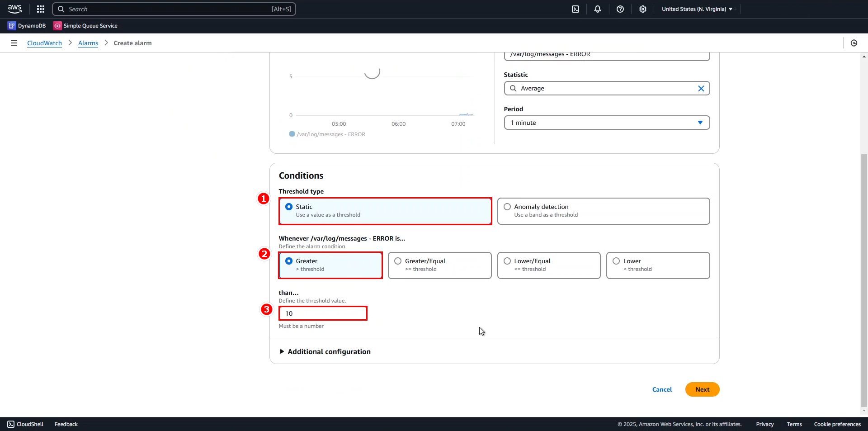
Task: Choose the Greater/Equal condition
Action: (439, 265)
